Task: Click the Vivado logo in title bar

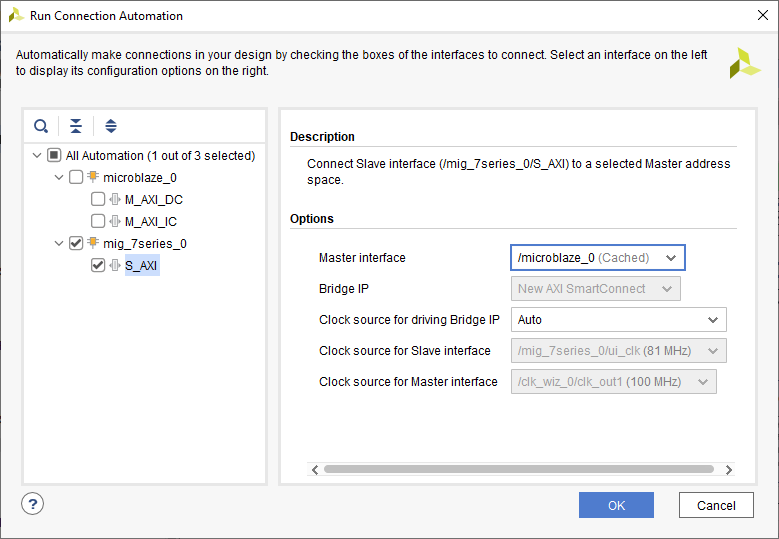Action: (16, 15)
